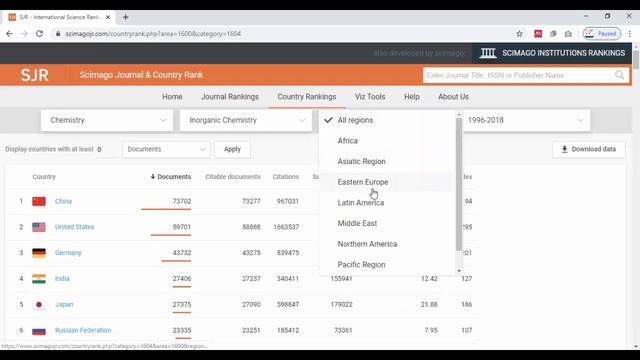Viewport: 640px width, 360px height.
Task: Open the Documents filter dropdown
Action: click(x=166, y=149)
